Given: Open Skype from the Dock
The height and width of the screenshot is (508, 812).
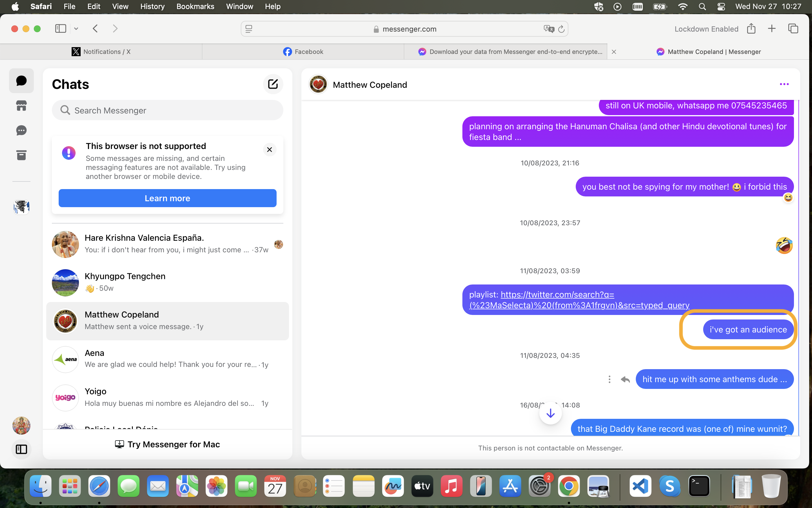Looking at the screenshot, I should point(670,486).
